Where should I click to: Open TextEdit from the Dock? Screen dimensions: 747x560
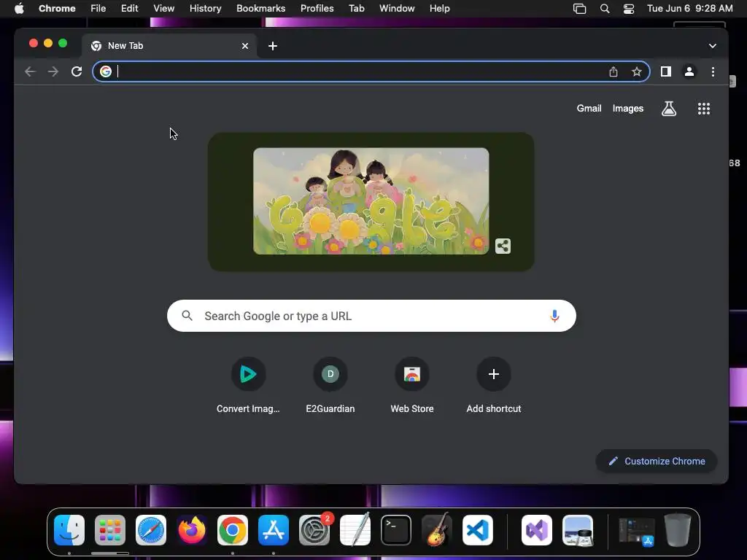pos(355,530)
